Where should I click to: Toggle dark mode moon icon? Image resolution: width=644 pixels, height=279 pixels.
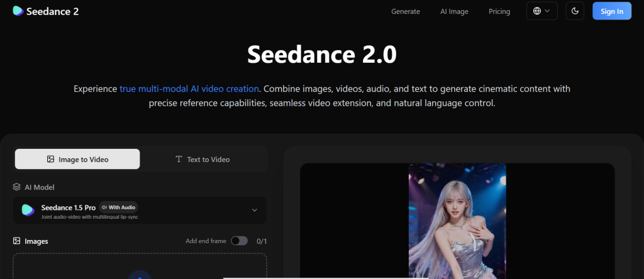point(575,11)
